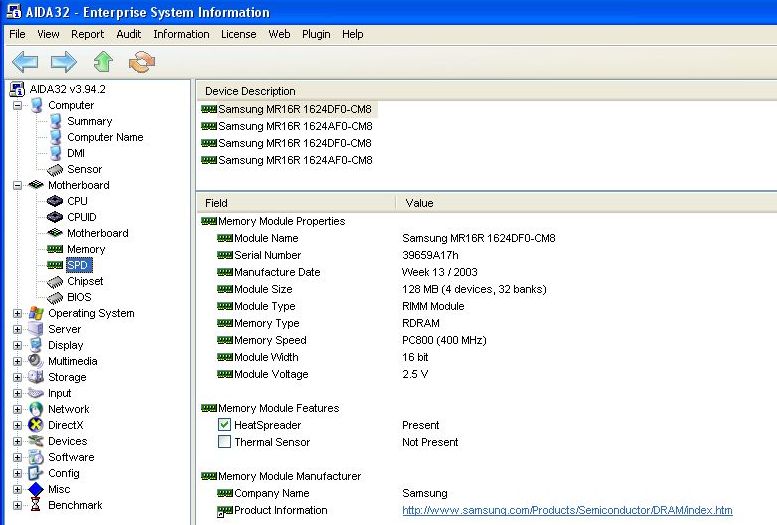
Task: Click the DirectX yellow X icon
Action: [x=36, y=425]
